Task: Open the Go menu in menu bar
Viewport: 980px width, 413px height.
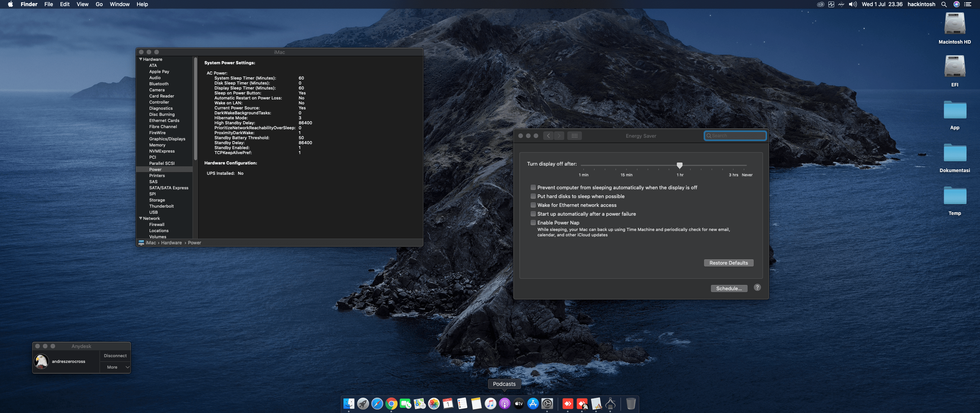Action: pyautogui.click(x=99, y=4)
